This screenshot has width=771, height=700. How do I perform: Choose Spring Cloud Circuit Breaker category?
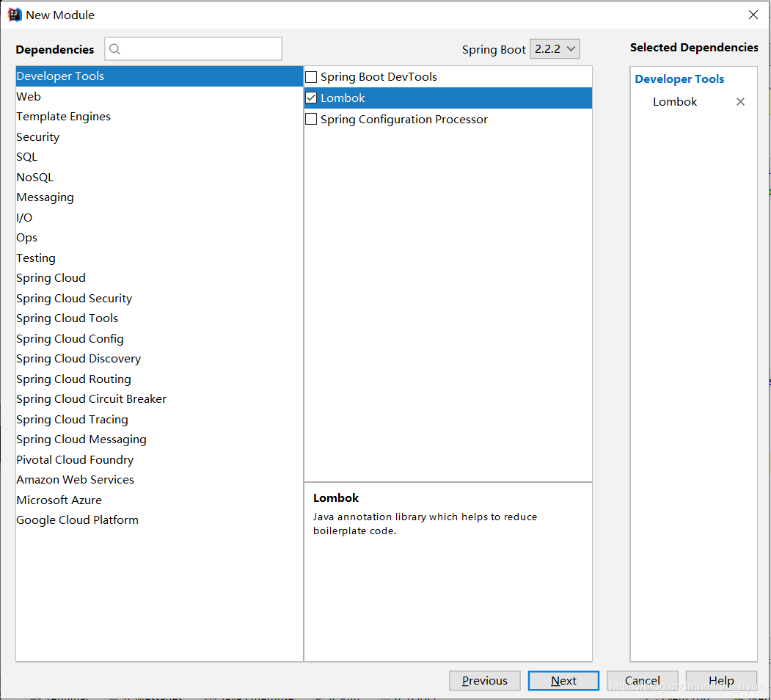coord(159,399)
